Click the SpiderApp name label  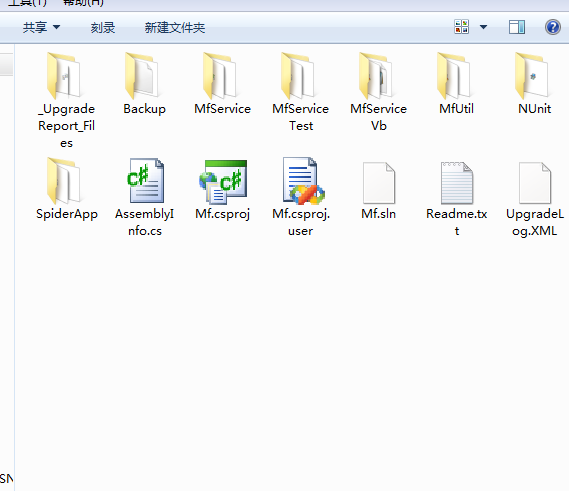[x=67, y=214]
